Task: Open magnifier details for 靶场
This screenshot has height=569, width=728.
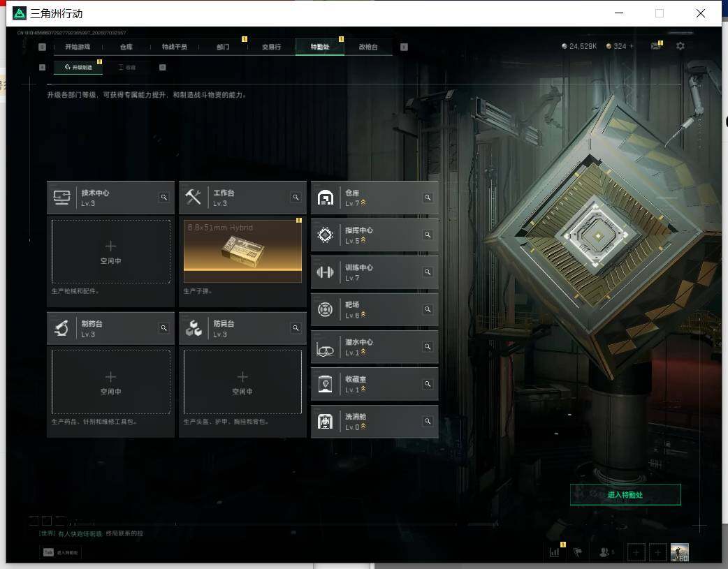Action: coord(428,309)
